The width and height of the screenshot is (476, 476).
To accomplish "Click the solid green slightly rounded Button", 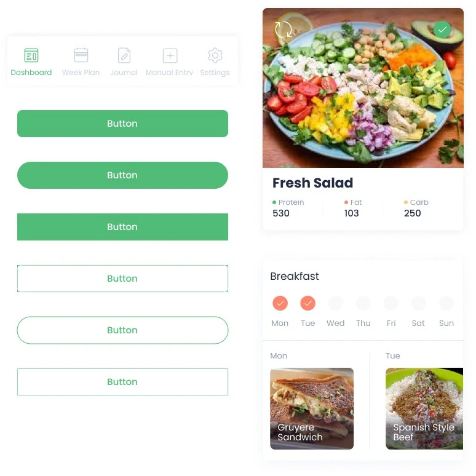I will pos(122,124).
